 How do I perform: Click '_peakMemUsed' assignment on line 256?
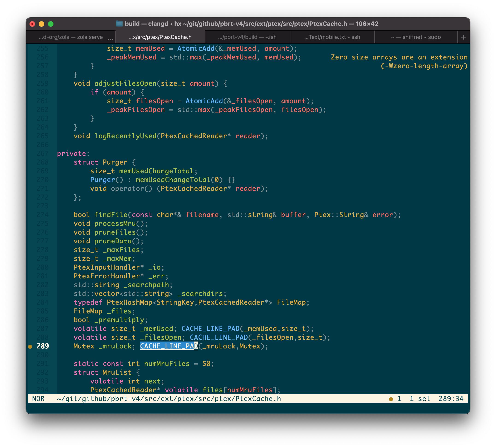pos(132,57)
